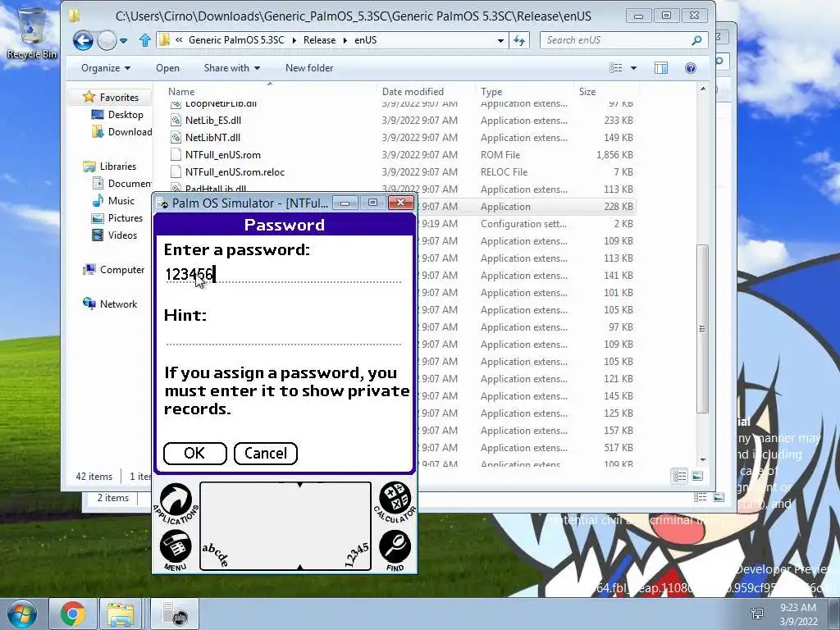Image resolution: width=840 pixels, height=630 pixels.
Task: Click the Generic PalmOS 5.3SC breadcrumb
Action: (x=236, y=40)
